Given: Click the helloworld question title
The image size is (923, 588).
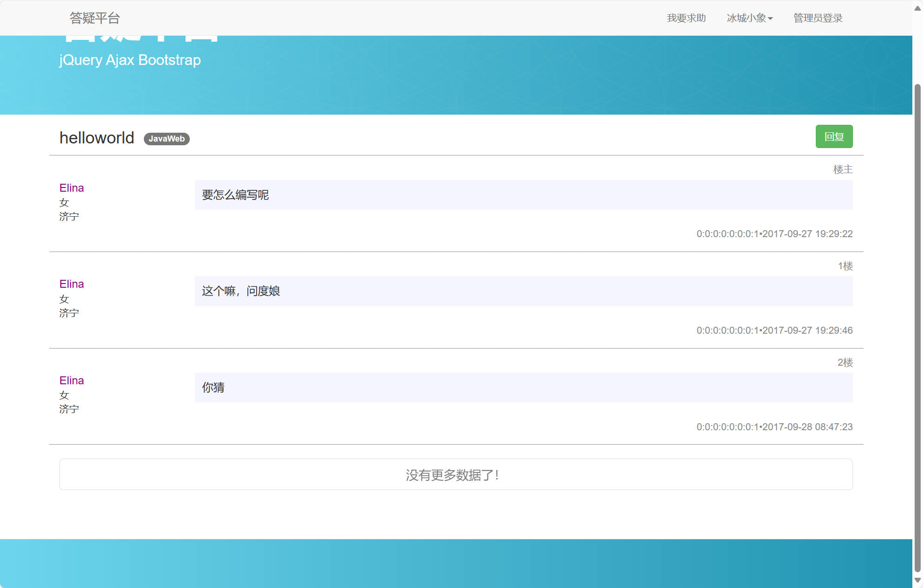Looking at the screenshot, I should tap(97, 137).
